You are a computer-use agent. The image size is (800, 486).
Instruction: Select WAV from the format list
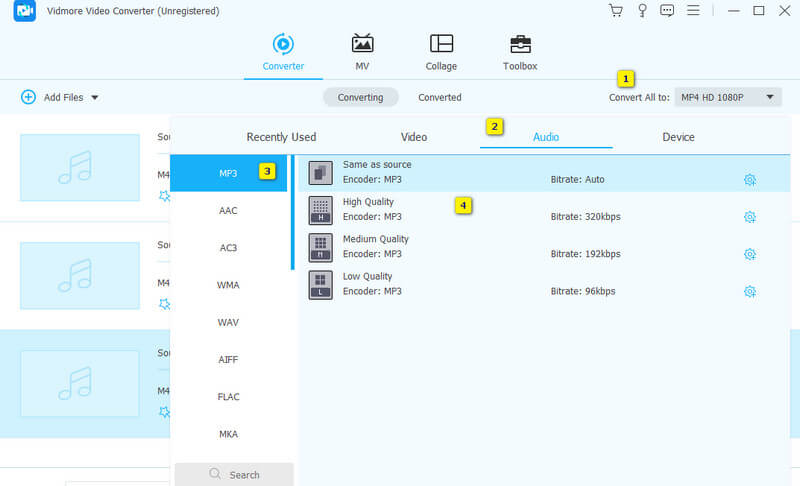pyautogui.click(x=228, y=322)
